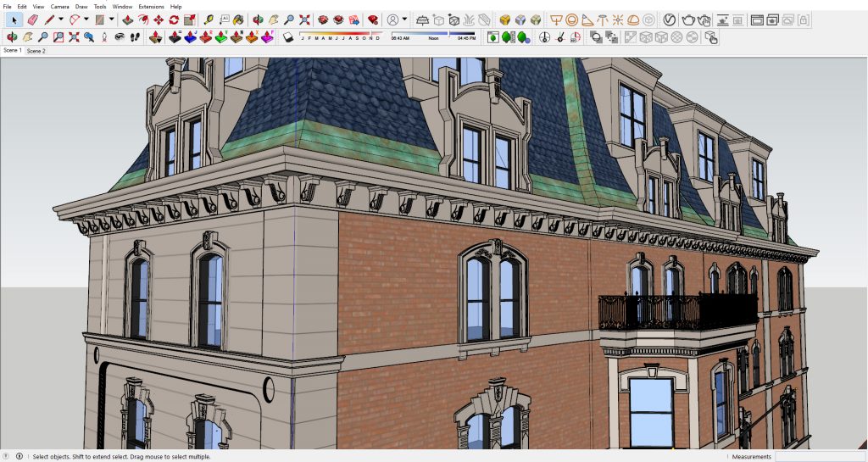
Task: Activate the Push/Pull tool
Action: tap(126, 19)
